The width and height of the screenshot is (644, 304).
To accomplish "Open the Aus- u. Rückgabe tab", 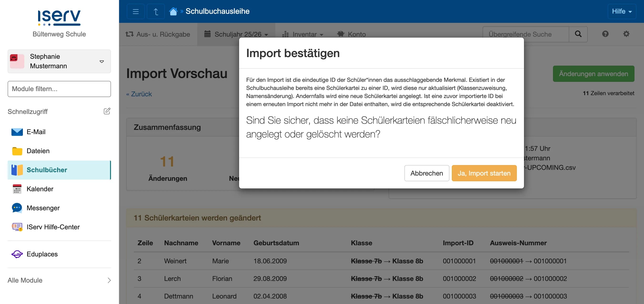I will [x=157, y=34].
